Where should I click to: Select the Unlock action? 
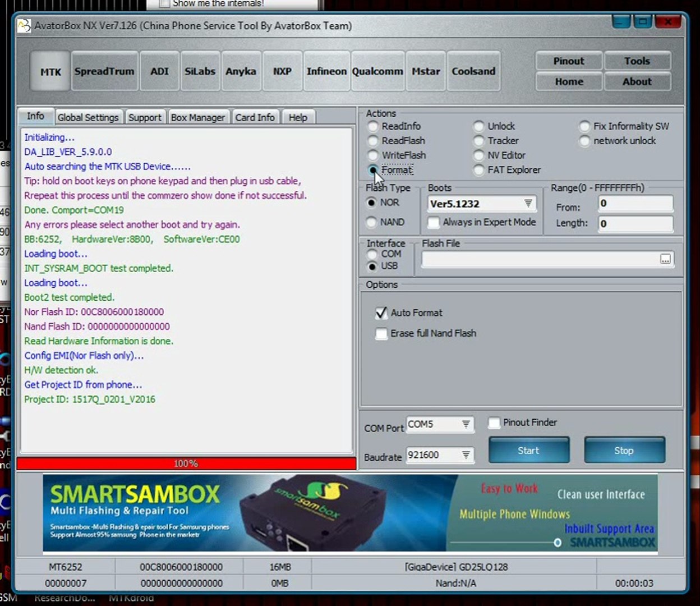coord(494,126)
